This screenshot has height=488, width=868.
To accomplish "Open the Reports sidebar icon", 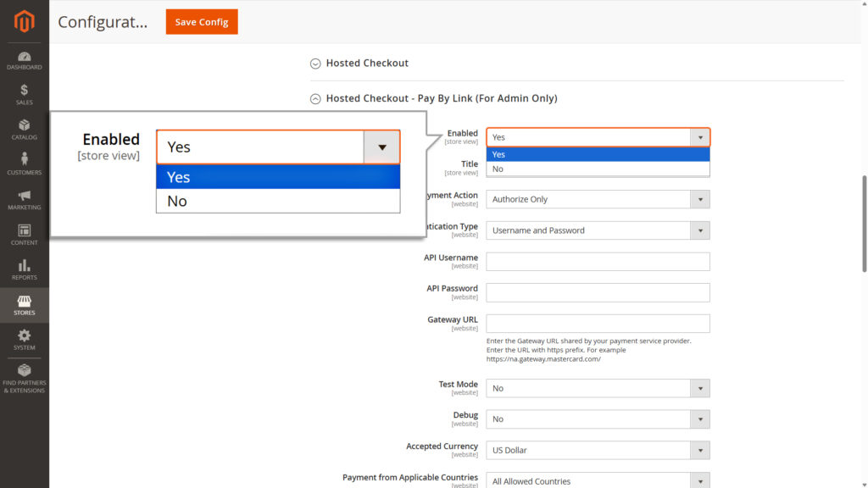I will click(x=24, y=269).
